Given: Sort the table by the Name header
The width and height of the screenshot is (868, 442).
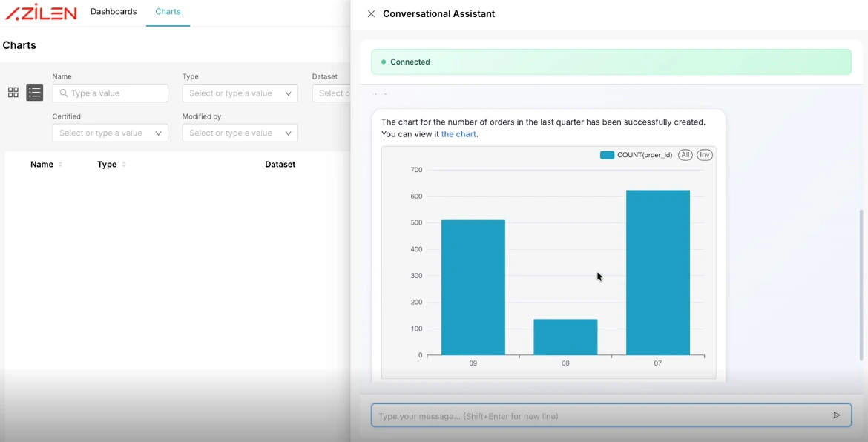Looking at the screenshot, I should [x=42, y=164].
